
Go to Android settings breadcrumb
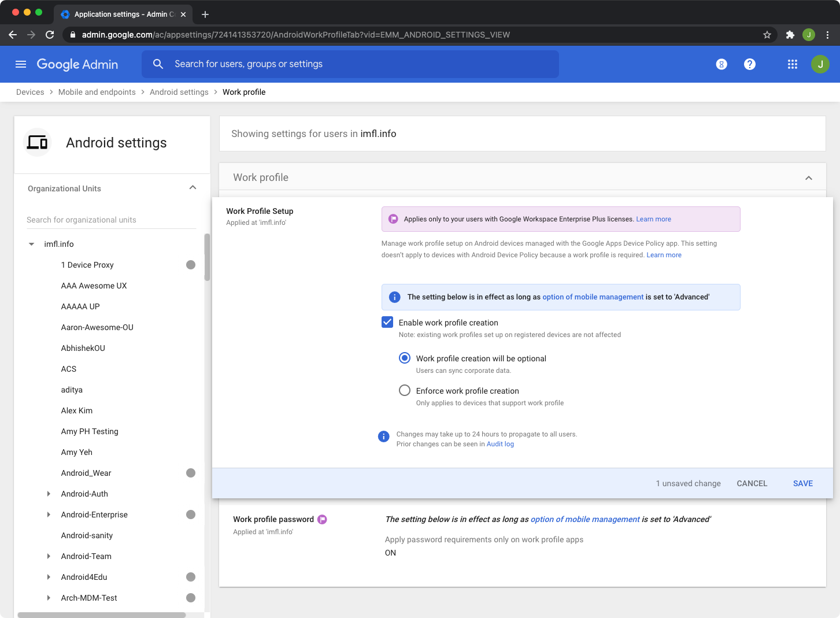[x=179, y=92]
